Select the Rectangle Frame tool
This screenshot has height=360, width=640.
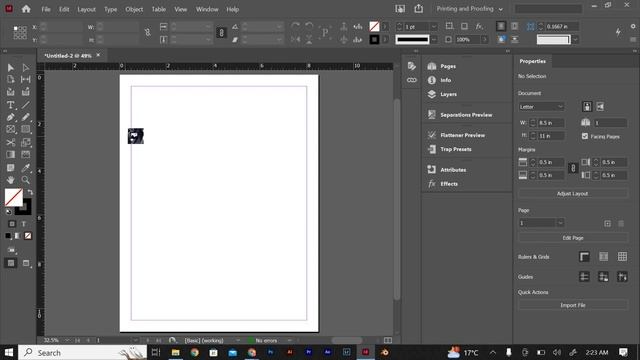(x=11, y=130)
